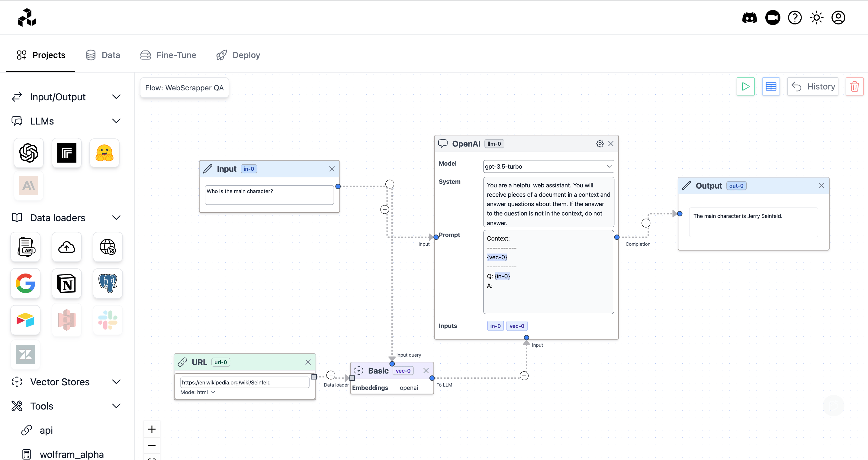Open the flow History panel
Viewport: 868px width, 460px height.
coord(813,86)
